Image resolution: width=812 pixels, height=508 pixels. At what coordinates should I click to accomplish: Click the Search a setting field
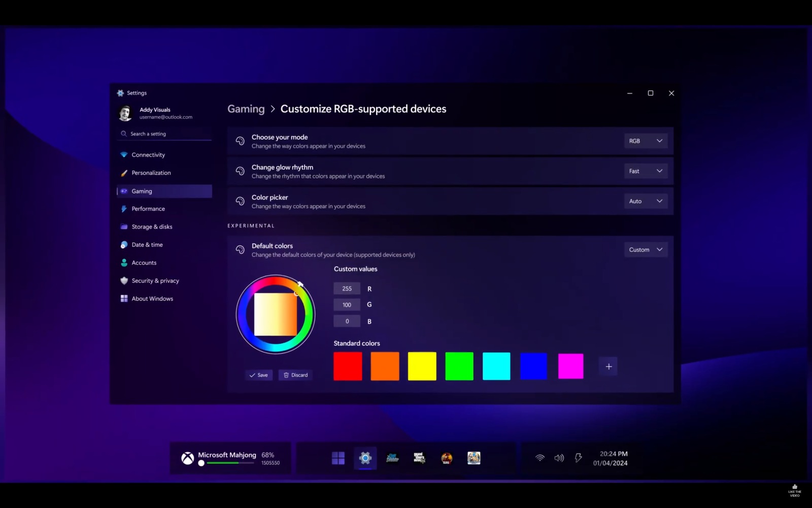(166, 134)
